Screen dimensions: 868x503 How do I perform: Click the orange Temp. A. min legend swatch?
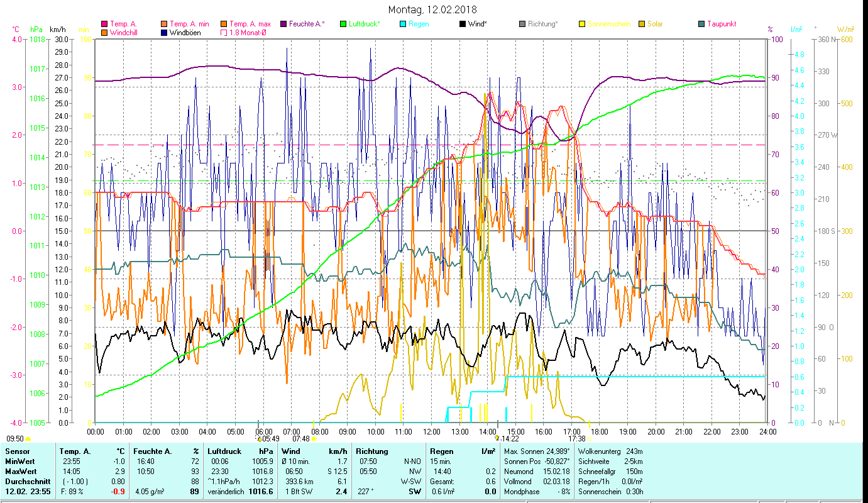click(x=163, y=25)
